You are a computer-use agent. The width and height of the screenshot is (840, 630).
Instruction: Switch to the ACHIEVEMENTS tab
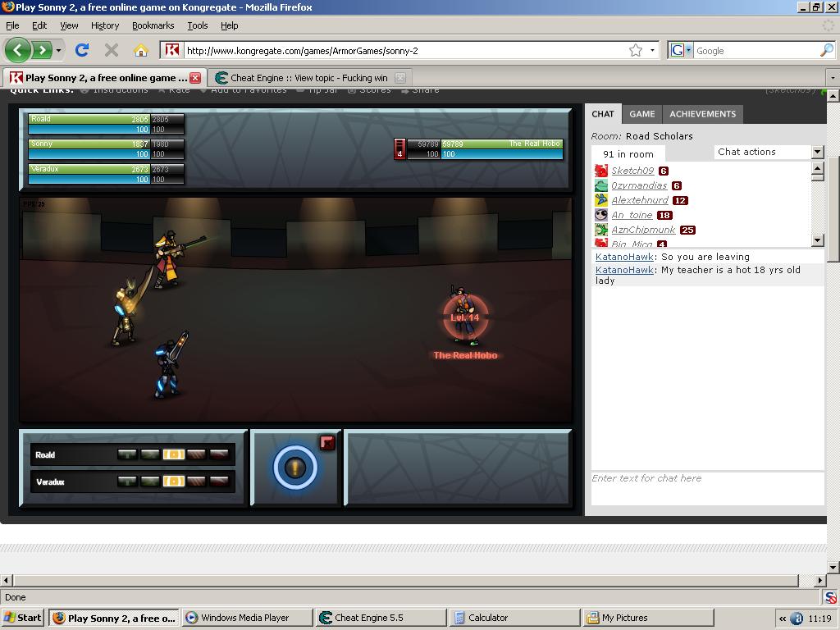702,114
